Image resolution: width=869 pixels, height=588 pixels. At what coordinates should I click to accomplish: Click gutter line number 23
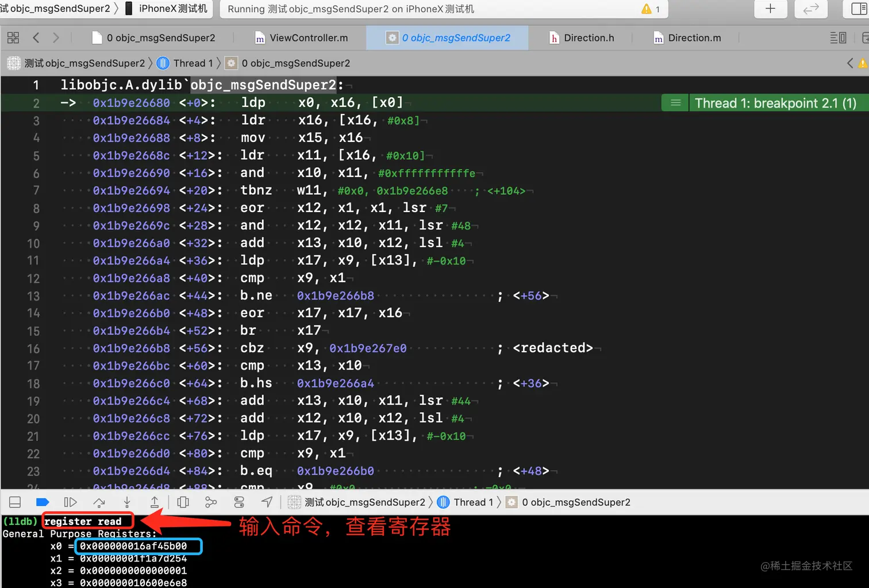33,471
